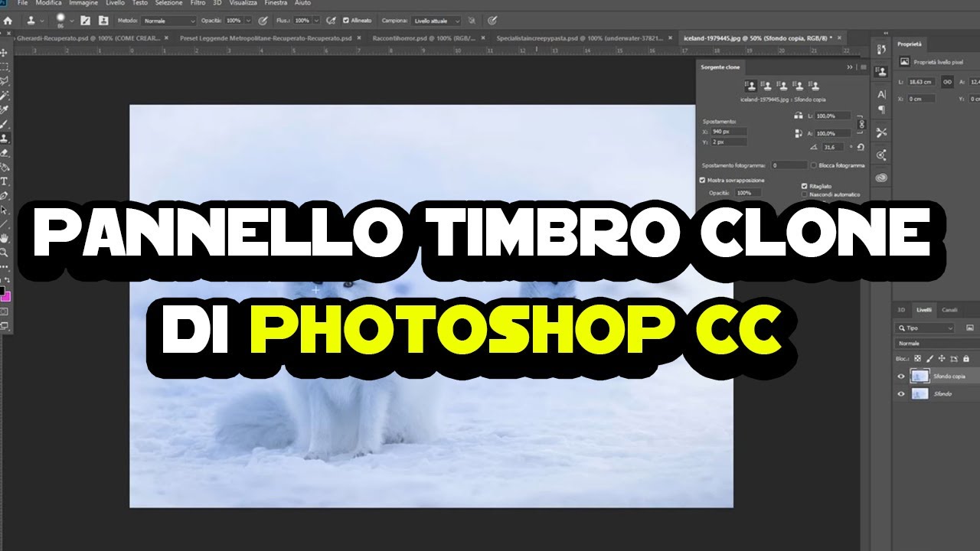Reset the transform in Sorgente clone panel
The image size is (980, 551).
[x=861, y=147]
